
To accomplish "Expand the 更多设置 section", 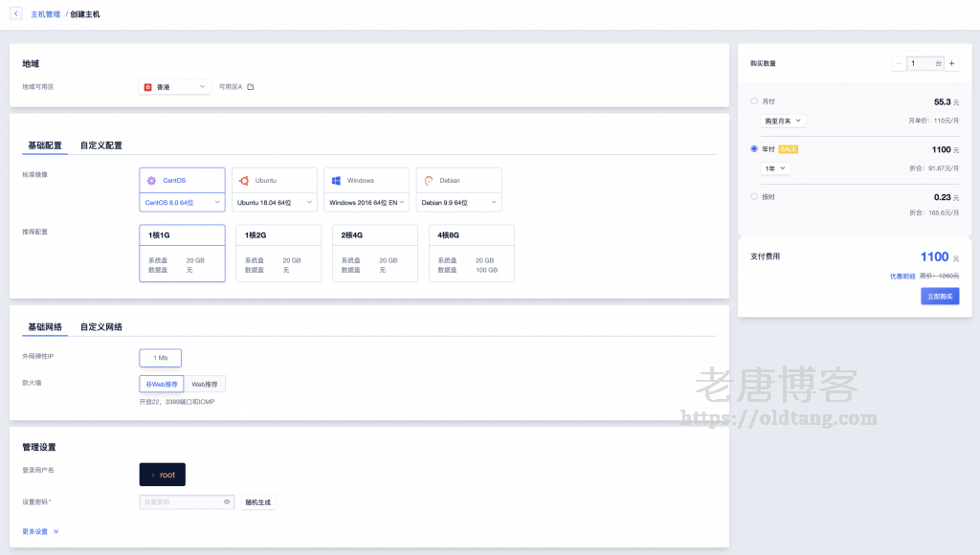I will pyautogui.click(x=40, y=531).
